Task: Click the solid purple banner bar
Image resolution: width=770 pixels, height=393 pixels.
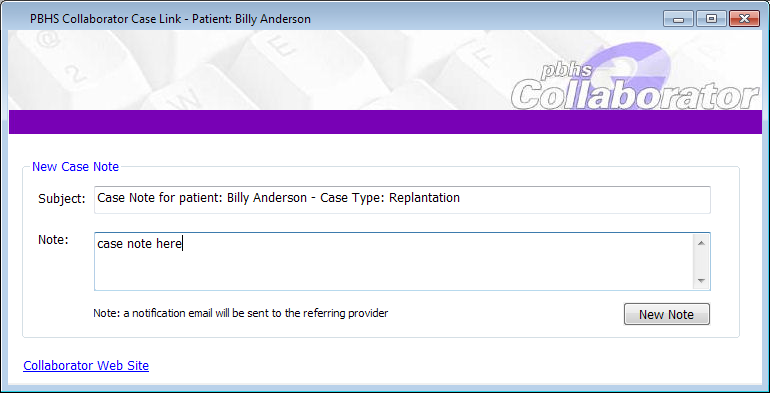Action: [x=385, y=121]
